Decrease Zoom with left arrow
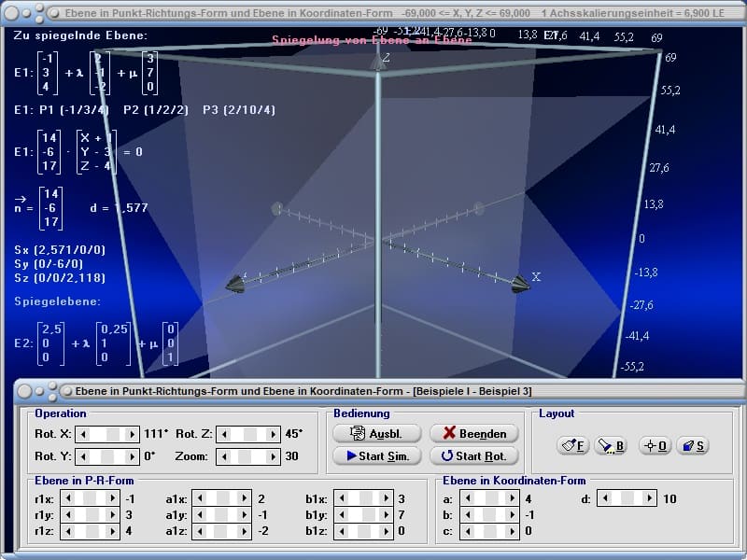The height and width of the screenshot is (560, 747). (x=224, y=456)
